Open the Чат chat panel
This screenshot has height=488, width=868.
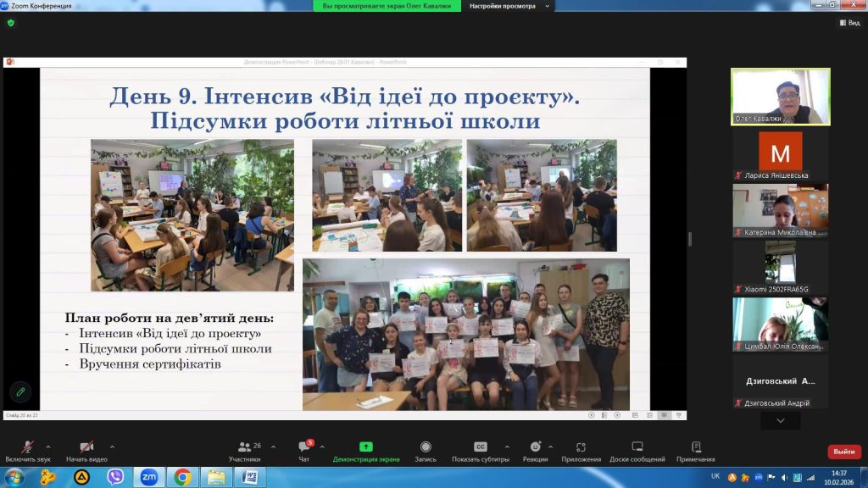303,447
